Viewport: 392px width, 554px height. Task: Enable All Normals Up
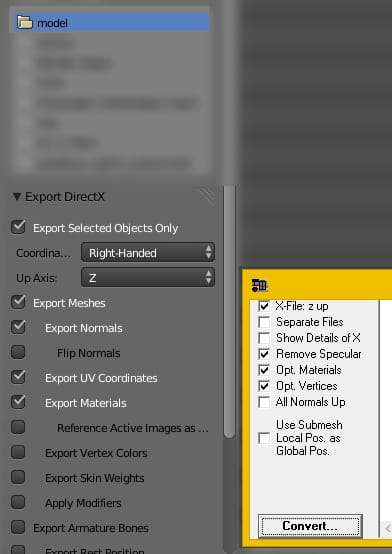pos(264,402)
